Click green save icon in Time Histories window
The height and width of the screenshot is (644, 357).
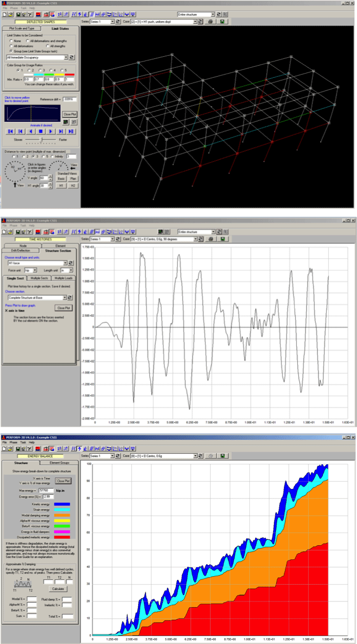tap(223, 239)
